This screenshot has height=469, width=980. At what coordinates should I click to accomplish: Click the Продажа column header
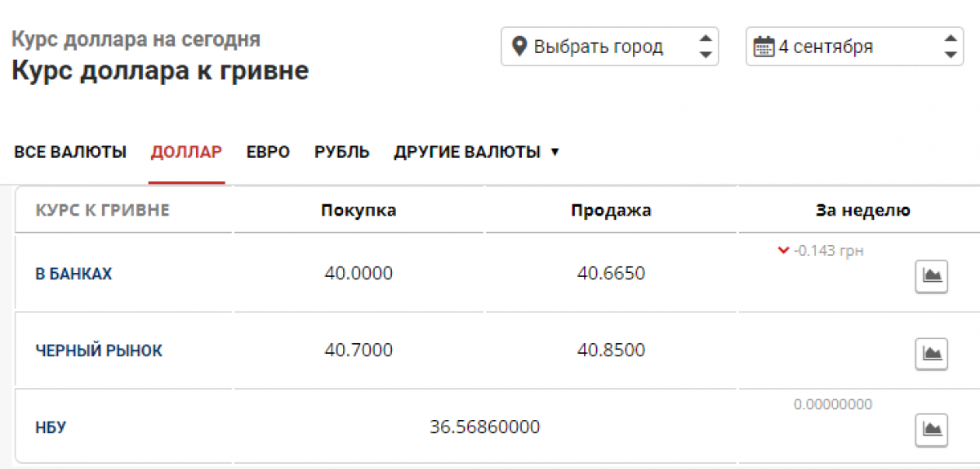611,210
